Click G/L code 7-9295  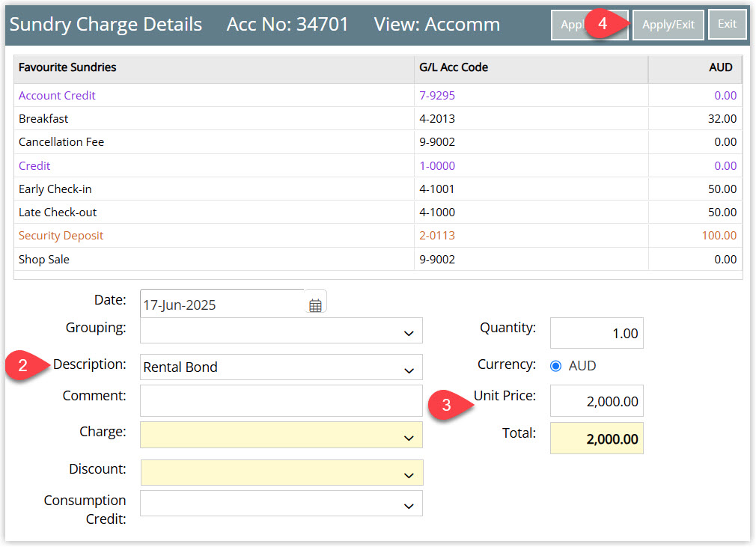click(437, 96)
